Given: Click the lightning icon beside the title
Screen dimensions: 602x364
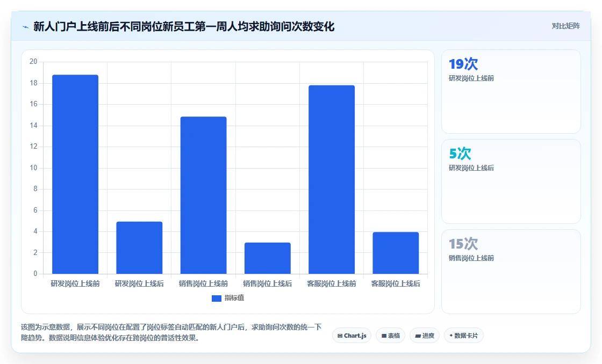Looking at the screenshot, I should [x=26, y=27].
